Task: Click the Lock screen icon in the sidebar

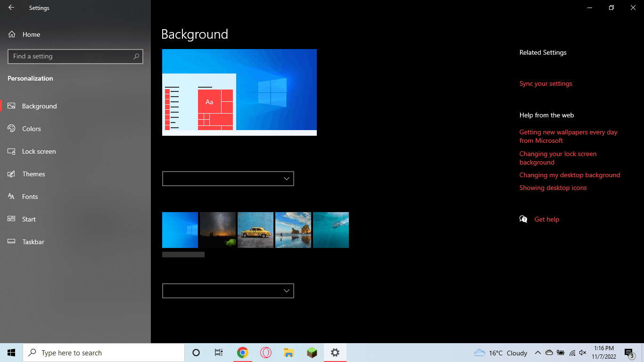Action: [12, 151]
